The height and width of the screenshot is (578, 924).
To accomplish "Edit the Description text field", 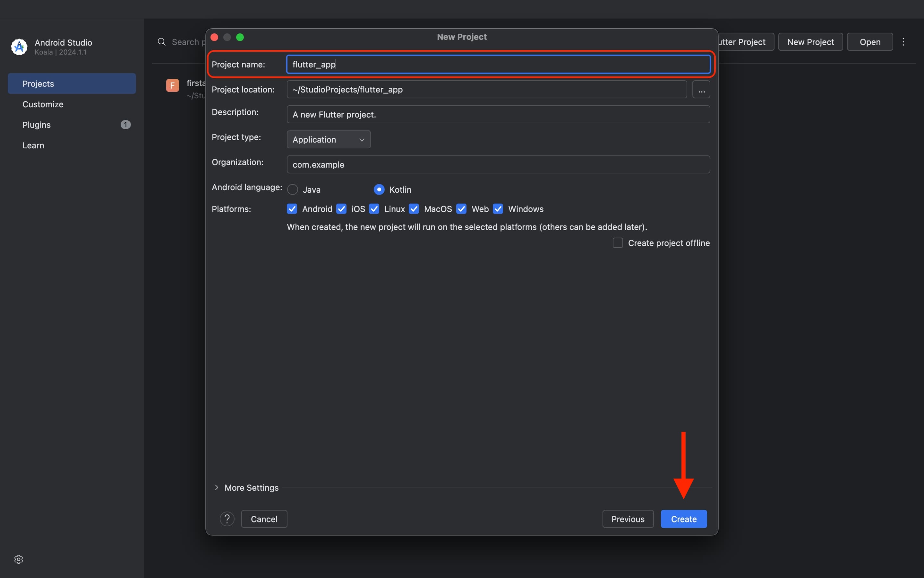I will (498, 114).
